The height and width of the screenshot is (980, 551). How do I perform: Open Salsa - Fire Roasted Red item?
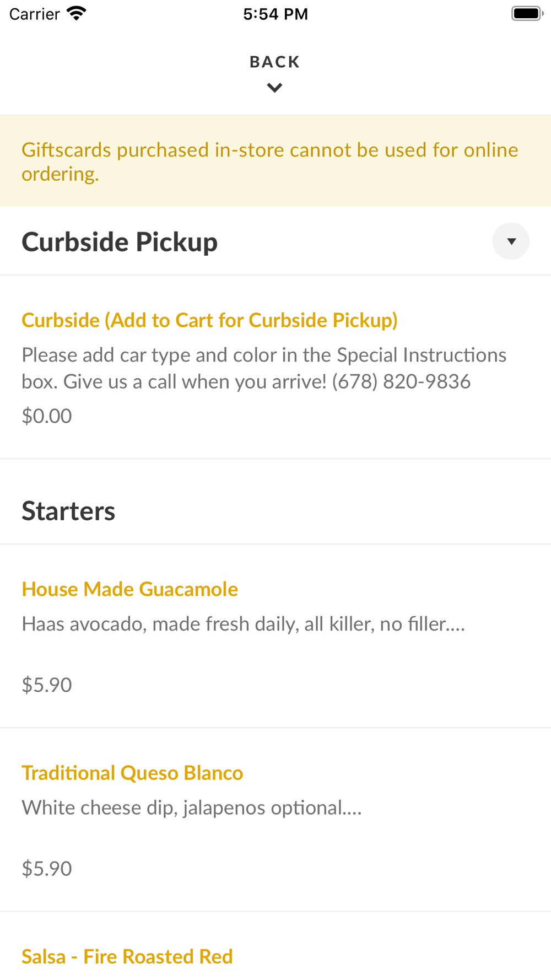pos(127,956)
